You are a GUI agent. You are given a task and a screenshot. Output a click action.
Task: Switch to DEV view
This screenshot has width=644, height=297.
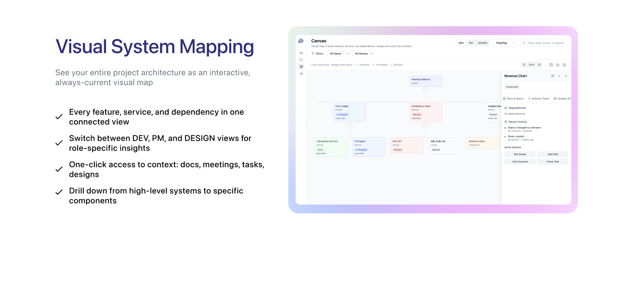461,43
